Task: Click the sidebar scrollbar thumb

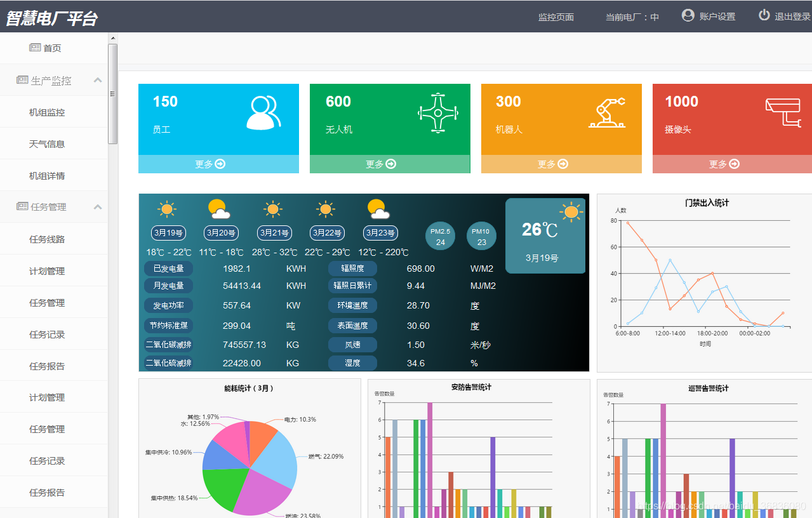Action: [x=113, y=94]
